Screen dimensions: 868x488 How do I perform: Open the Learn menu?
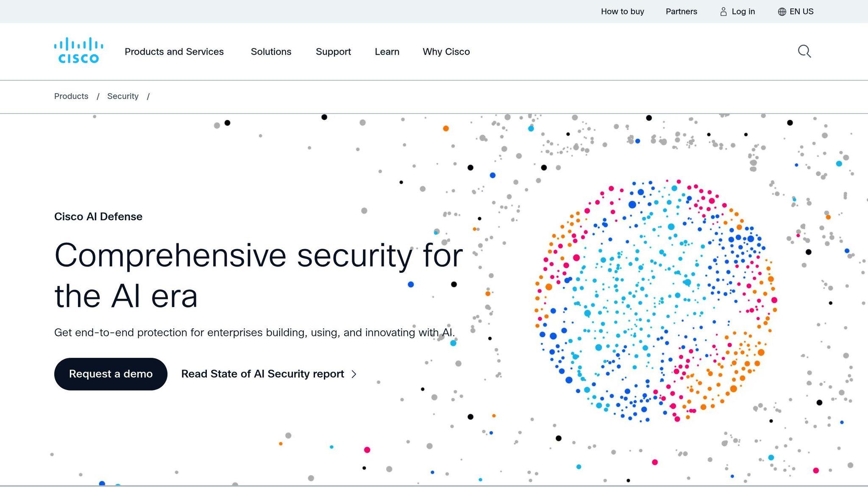(387, 51)
